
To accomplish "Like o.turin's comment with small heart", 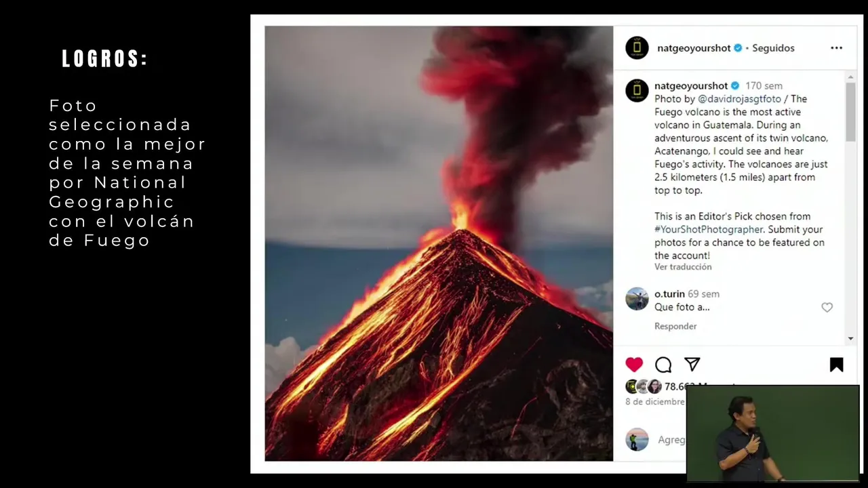I will pyautogui.click(x=827, y=308).
